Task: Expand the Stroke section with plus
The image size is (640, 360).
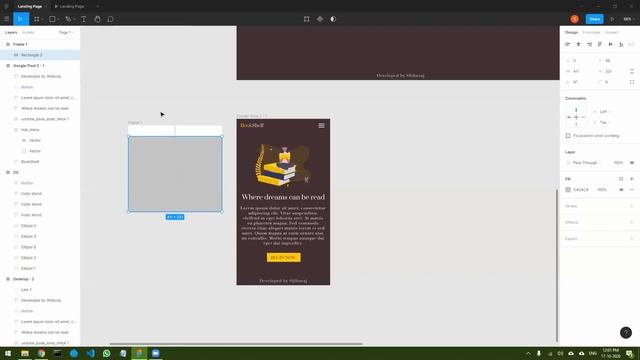Action: (x=632, y=206)
